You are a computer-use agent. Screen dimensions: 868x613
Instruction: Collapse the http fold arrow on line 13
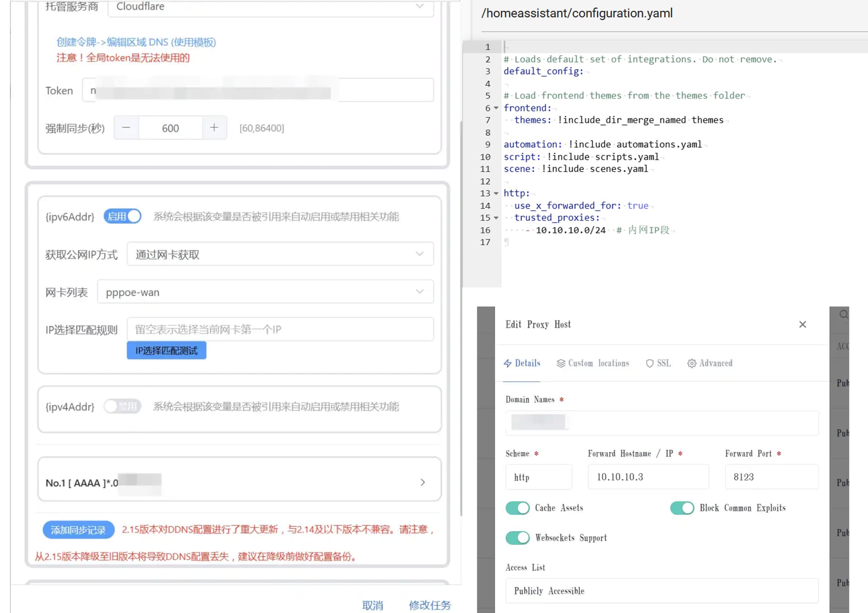click(x=496, y=193)
